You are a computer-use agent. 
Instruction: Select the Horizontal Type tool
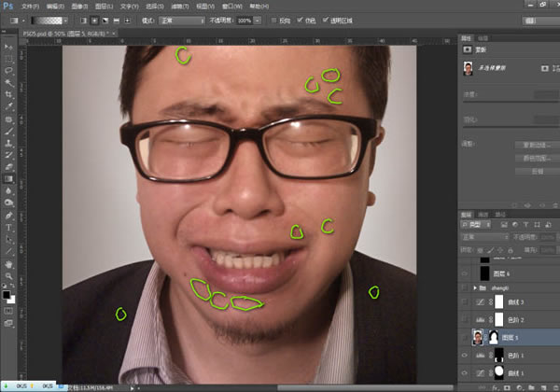8,228
